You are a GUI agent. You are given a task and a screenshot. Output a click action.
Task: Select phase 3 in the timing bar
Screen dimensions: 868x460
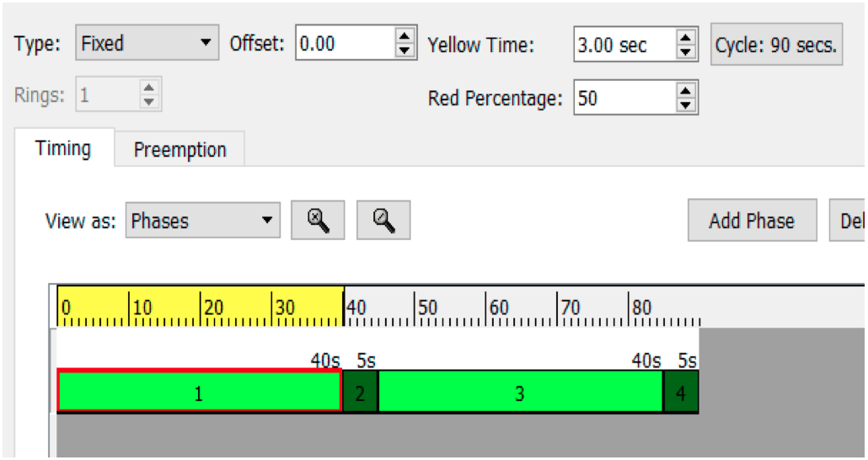(x=520, y=392)
